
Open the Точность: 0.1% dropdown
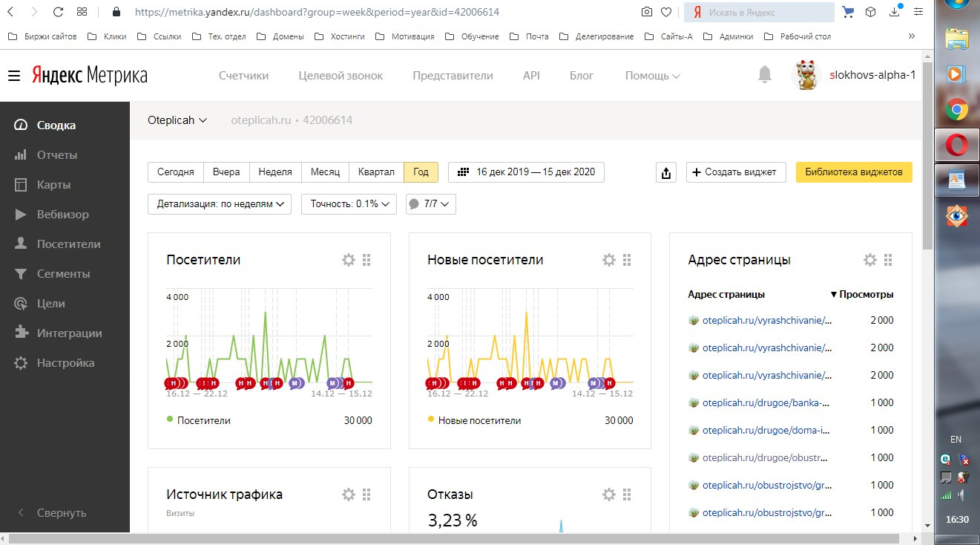[x=349, y=204]
